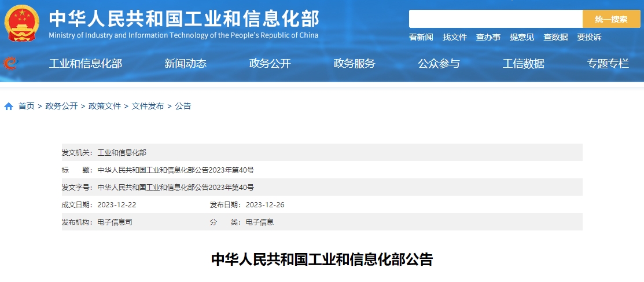Click the home icon in breadcrumb
This screenshot has height=282, width=644.
[x=9, y=107]
